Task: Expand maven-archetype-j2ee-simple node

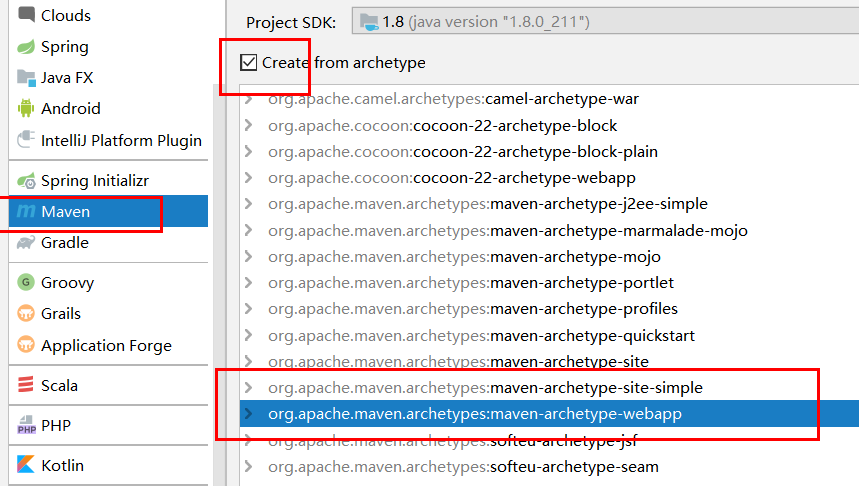Action: pyautogui.click(x=249, y=204)
